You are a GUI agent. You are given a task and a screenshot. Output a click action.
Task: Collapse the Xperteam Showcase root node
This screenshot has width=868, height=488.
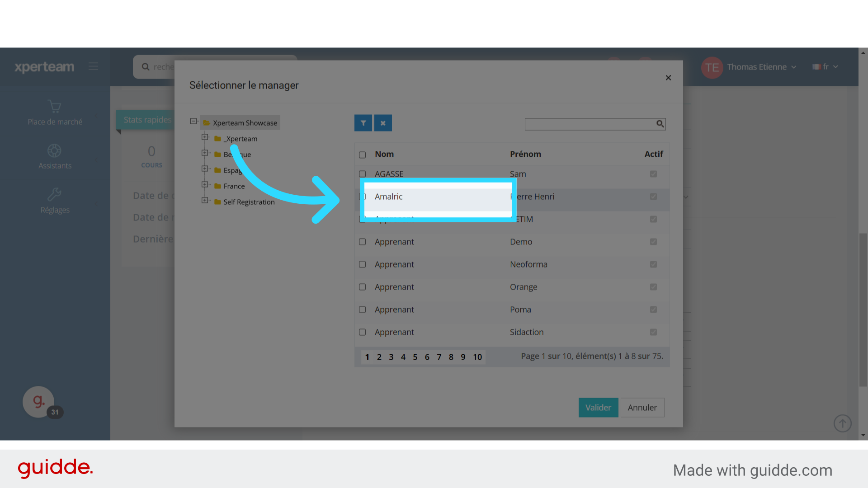[193, 121]
